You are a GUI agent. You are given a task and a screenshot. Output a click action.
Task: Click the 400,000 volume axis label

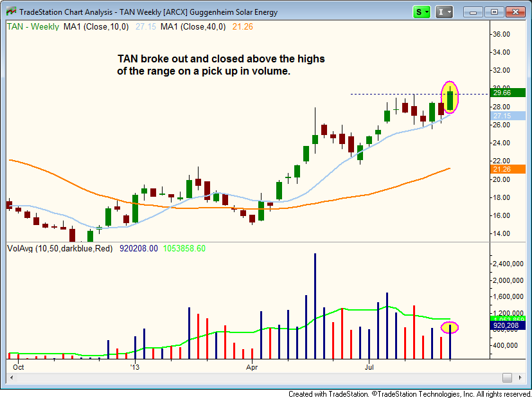pos(506,345)
